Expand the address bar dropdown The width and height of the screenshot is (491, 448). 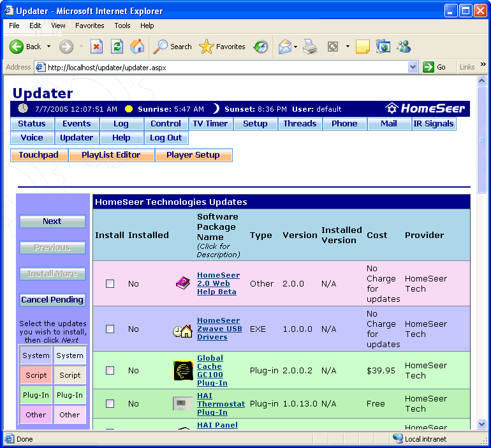[413, 67]
